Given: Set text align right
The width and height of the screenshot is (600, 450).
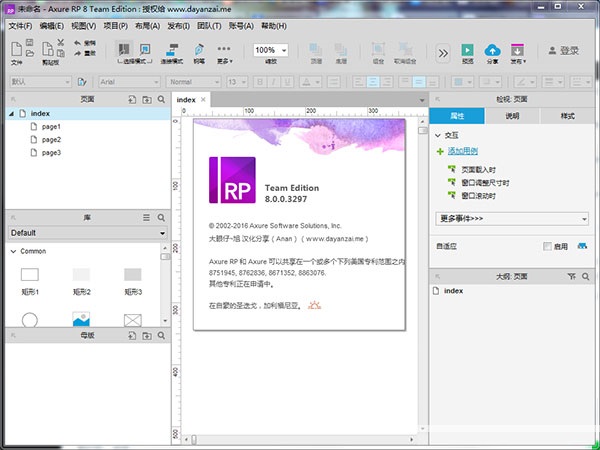Looking at the screenshot, I should point(386,82).
